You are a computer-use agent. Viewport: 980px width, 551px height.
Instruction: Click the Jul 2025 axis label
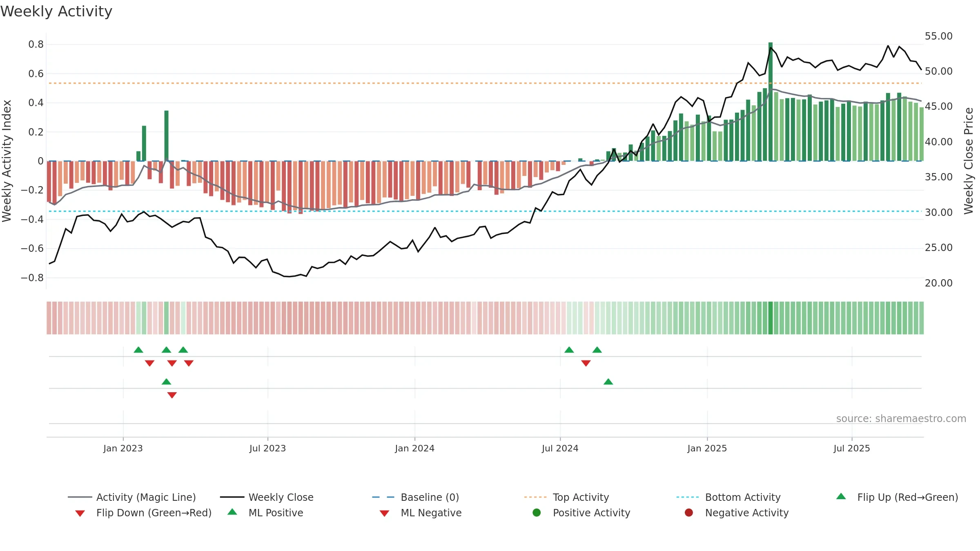click(852, 448)
